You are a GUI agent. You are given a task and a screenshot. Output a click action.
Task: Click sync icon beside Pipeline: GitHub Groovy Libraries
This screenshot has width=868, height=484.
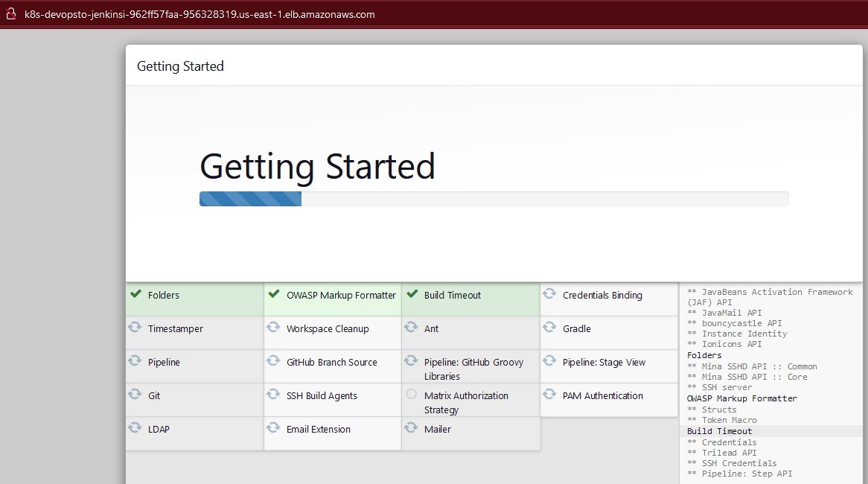pos(411,361)
